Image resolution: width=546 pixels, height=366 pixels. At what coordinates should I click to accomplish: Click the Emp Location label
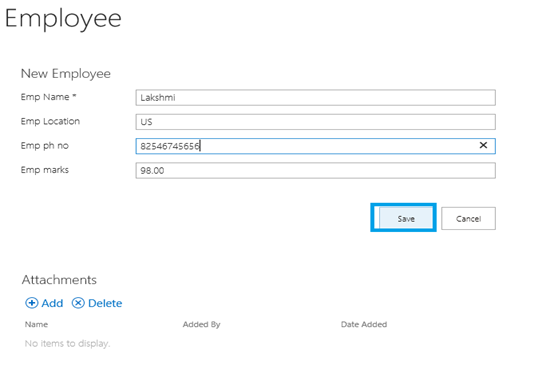pyautogui.click(x=50, y=121)
